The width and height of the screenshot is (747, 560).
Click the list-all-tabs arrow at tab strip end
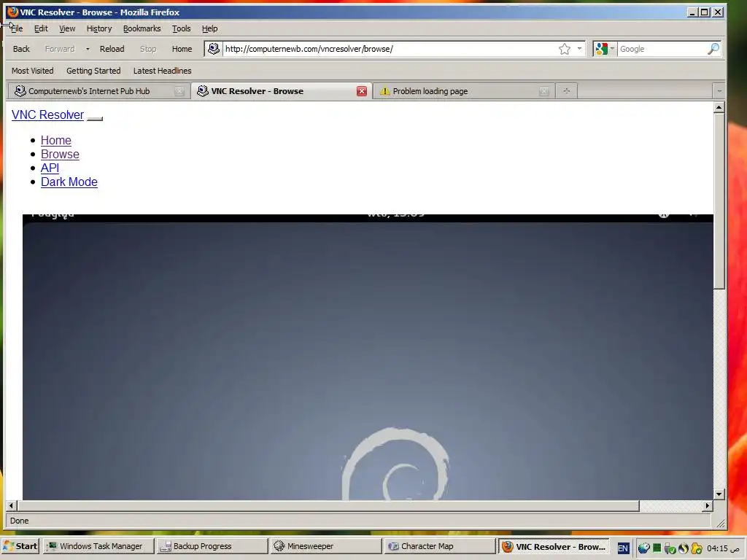pyautogui.click(x=719, y=91)
